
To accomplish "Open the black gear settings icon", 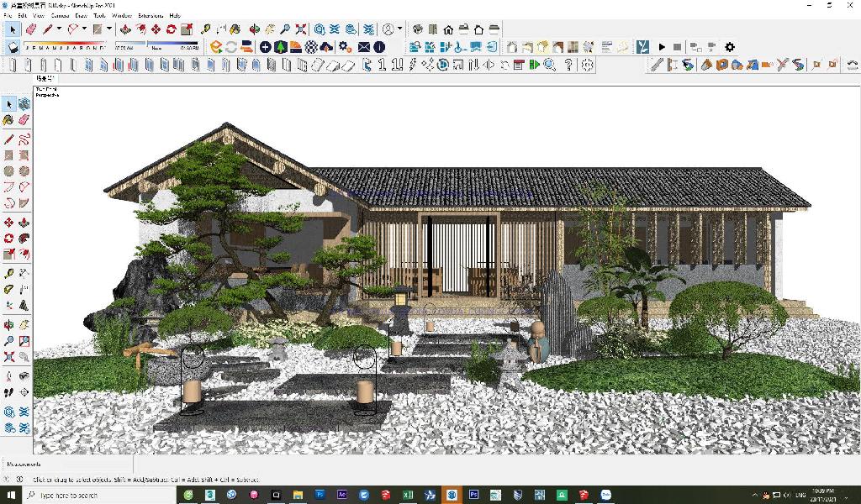I will pos(729,47).
